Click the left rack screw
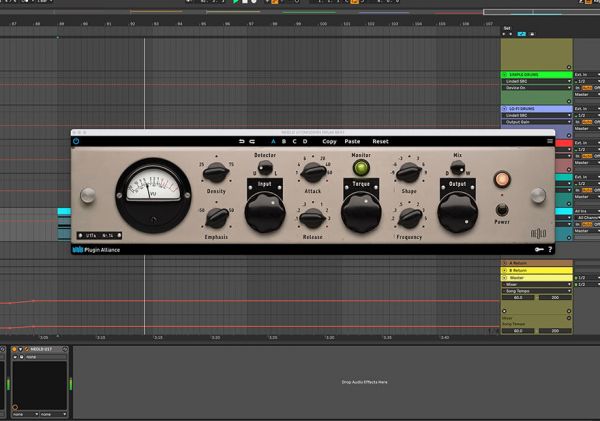 pos(88,196)
